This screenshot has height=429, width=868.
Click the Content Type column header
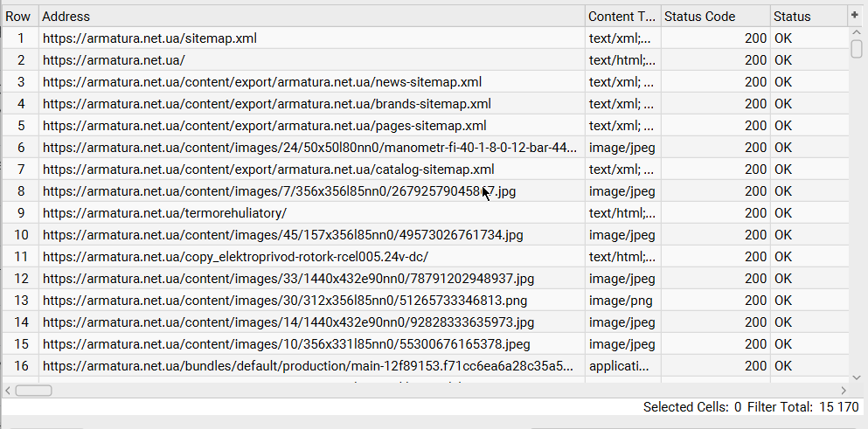[x=621, y=17]
